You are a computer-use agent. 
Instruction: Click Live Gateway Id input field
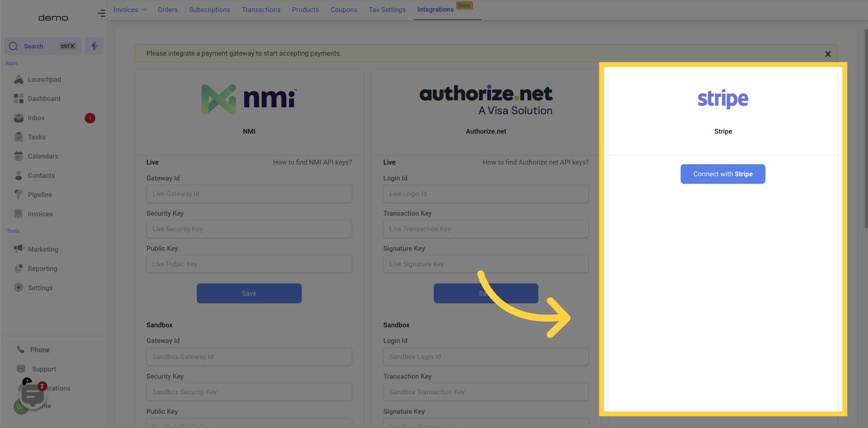[249, 193]
